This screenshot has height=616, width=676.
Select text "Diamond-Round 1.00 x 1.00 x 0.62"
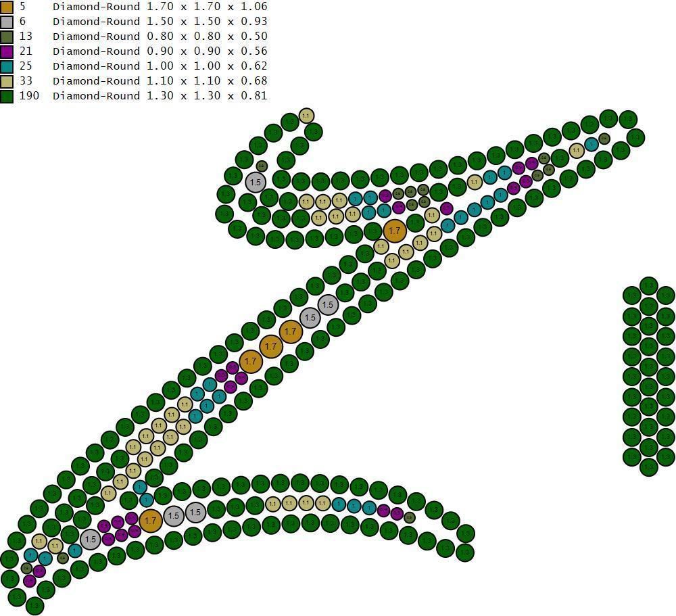point(160,66)
